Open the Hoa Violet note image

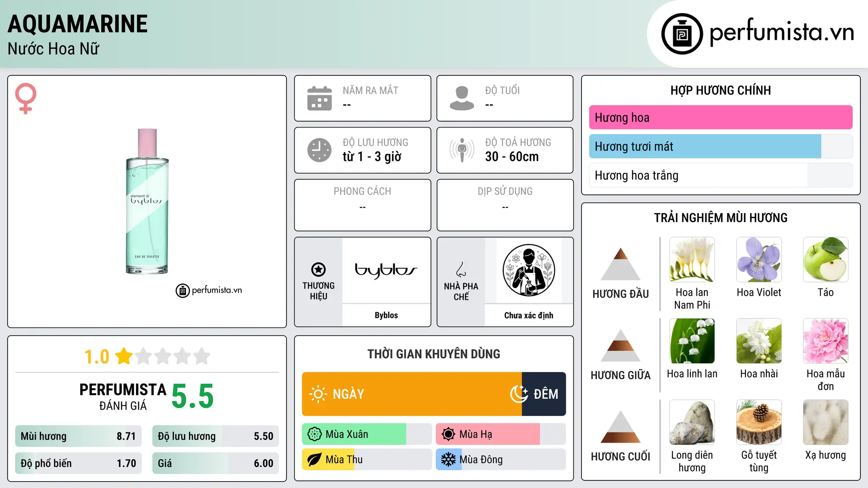pos(759,260)
